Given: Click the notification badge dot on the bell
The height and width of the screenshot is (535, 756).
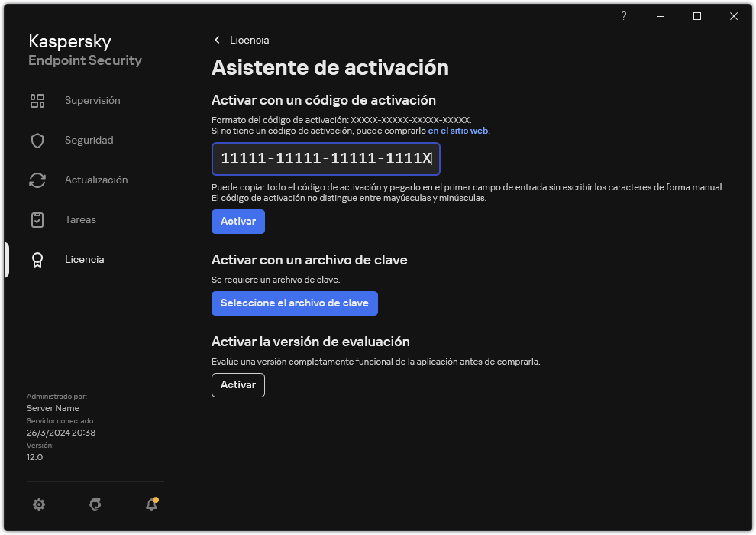Looking at the screenshot, I should click(156, 498).
